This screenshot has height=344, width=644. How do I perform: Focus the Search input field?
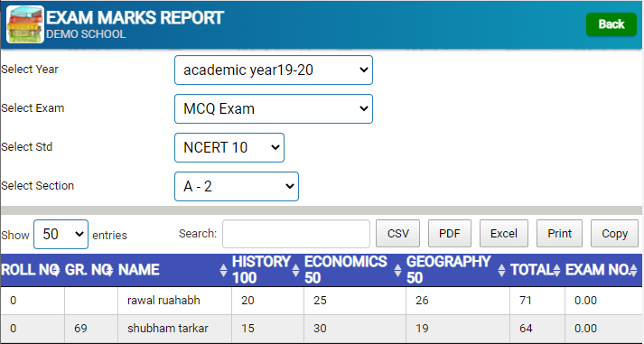296,234
